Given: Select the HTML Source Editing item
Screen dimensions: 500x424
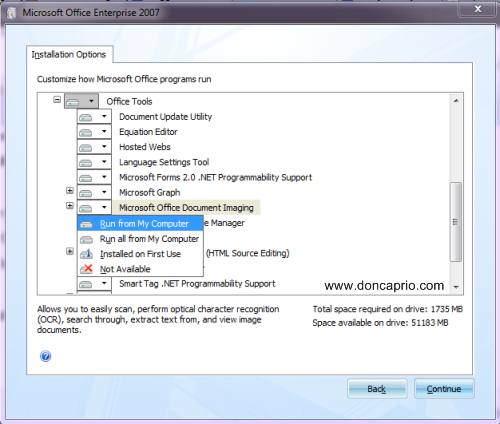Looking at the screenshot, I should (247, 253).
